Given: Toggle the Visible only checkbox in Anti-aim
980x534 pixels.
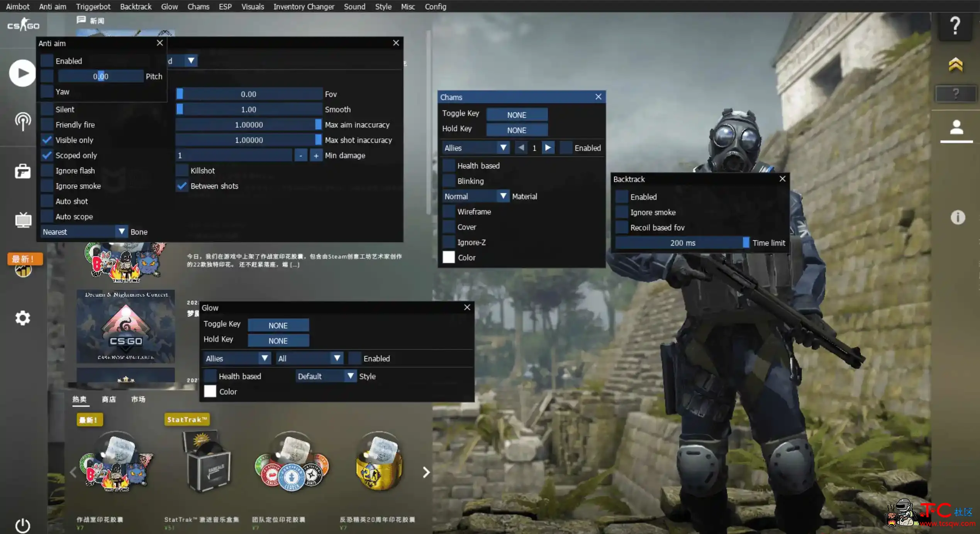Looking at the screenshot, I should pyautogui.click(x=47, y=139).
